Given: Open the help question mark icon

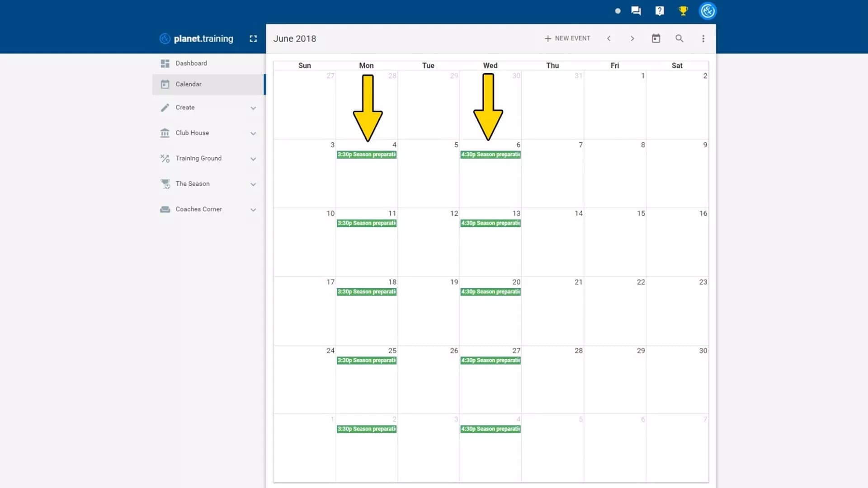Looking at the screenshot, I should click(x=660, y=11).
